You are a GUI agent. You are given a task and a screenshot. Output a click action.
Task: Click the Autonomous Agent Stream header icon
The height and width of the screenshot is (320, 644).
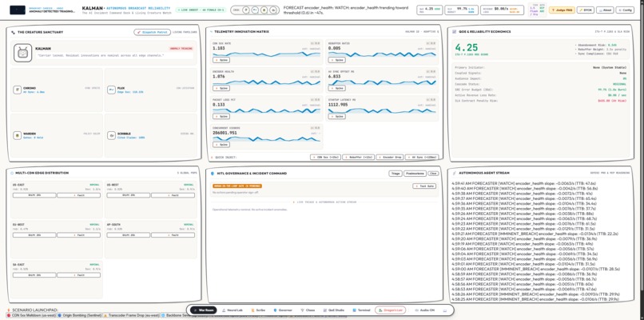(x=453, y=173)
